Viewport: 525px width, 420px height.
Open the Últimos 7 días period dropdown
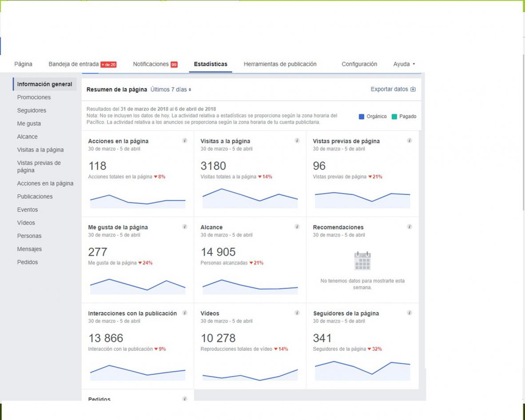click(x=171, y=89)
